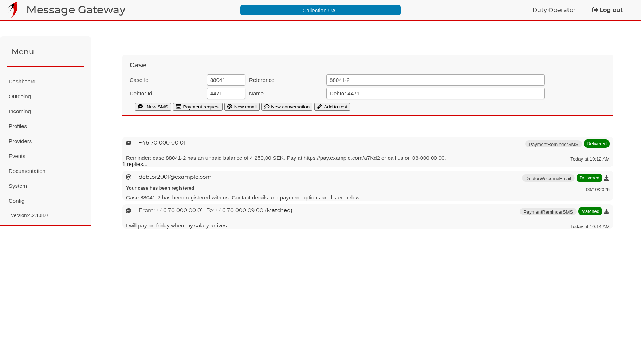Open Providers menu item

click(x=20, y=141)
